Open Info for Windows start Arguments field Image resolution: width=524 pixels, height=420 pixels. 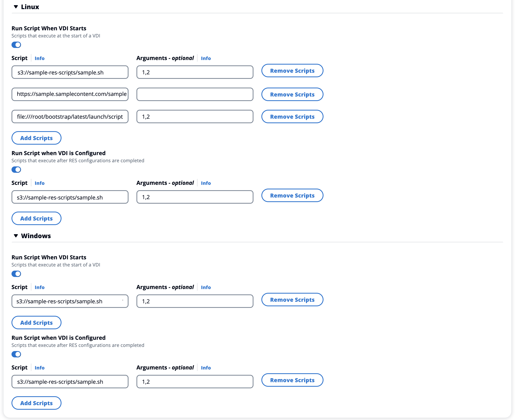tap(206, 287)
